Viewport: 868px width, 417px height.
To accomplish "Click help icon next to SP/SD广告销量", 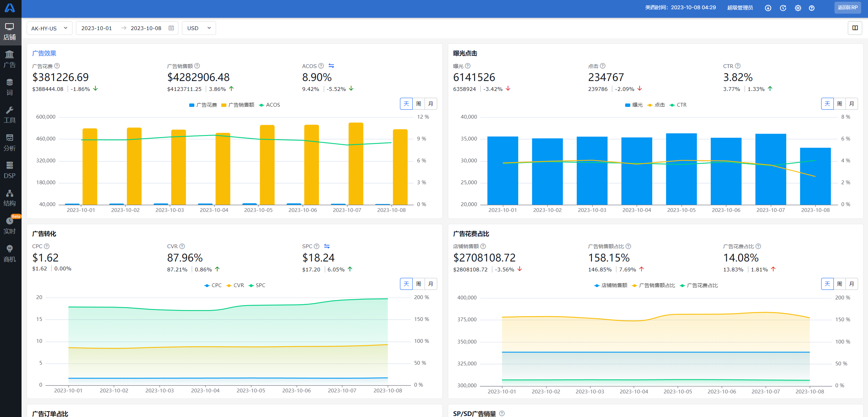I will click(x=502, y=413).
